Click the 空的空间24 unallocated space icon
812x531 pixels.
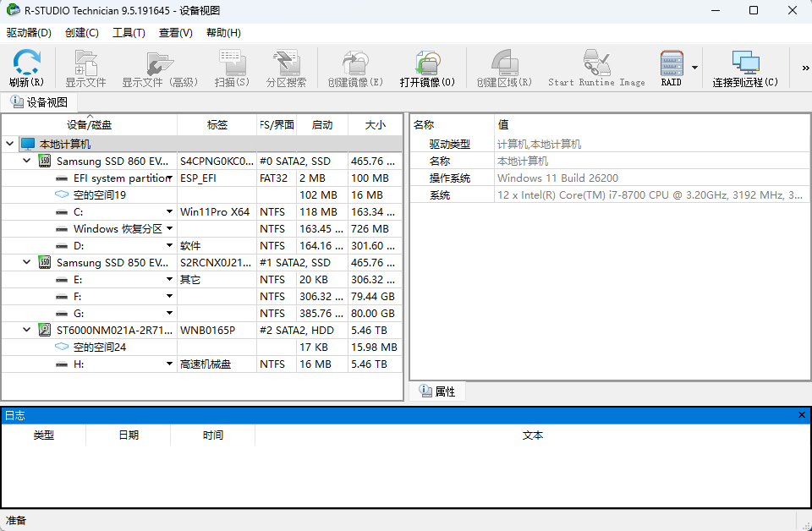[x=62, y=347]
